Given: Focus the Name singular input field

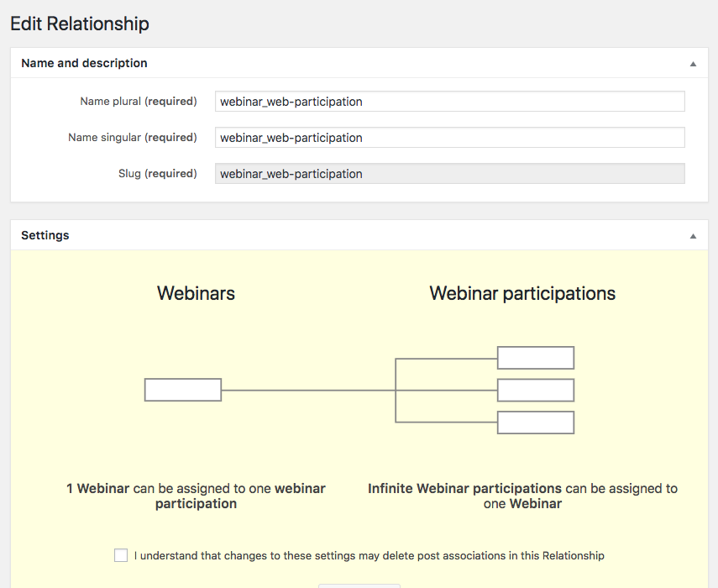Looking at the screenshot, I should [x=449, y=138].
